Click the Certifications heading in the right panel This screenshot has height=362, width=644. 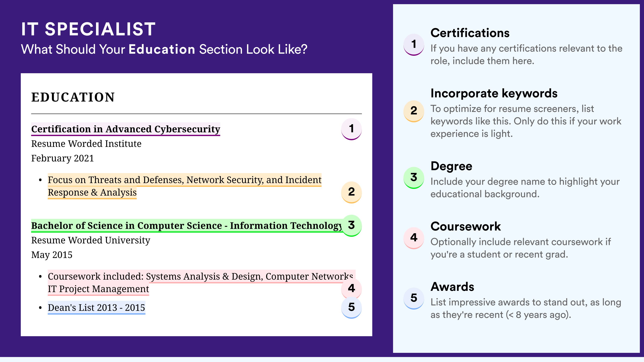pyautogui.click(x=470, y=33)
